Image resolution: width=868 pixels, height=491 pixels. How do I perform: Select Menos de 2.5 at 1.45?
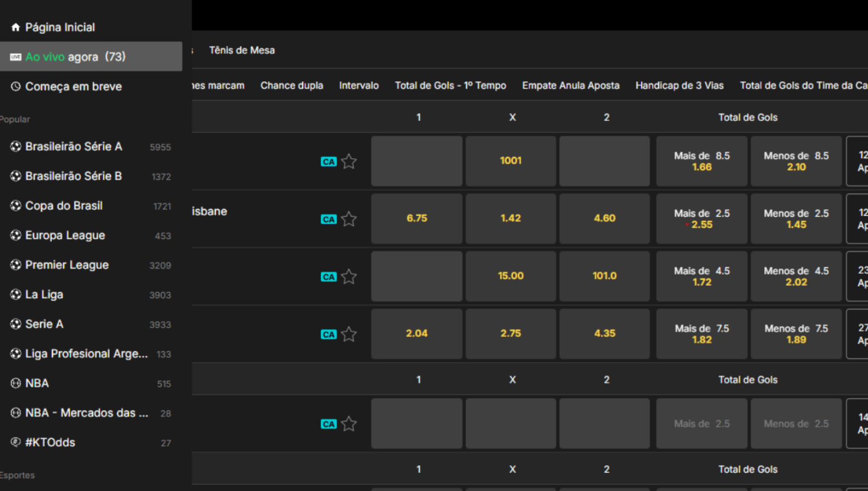(796, 218)
